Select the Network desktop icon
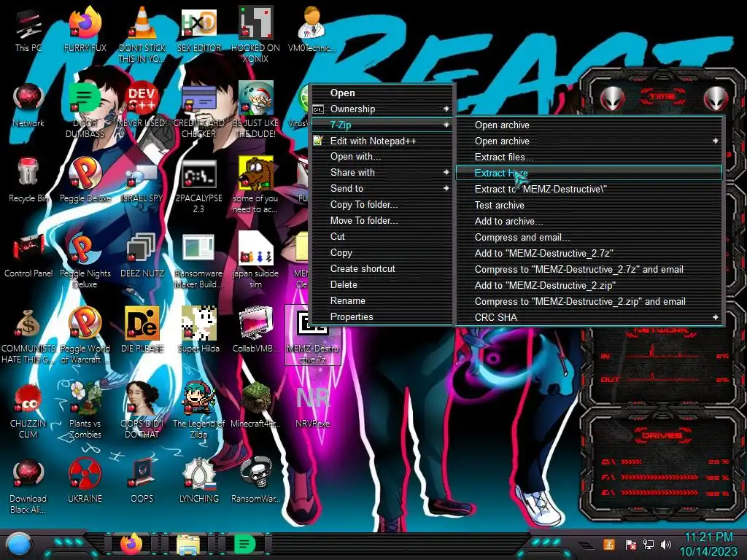This screenshot has width=747, height=560. [x=28, y=105]
